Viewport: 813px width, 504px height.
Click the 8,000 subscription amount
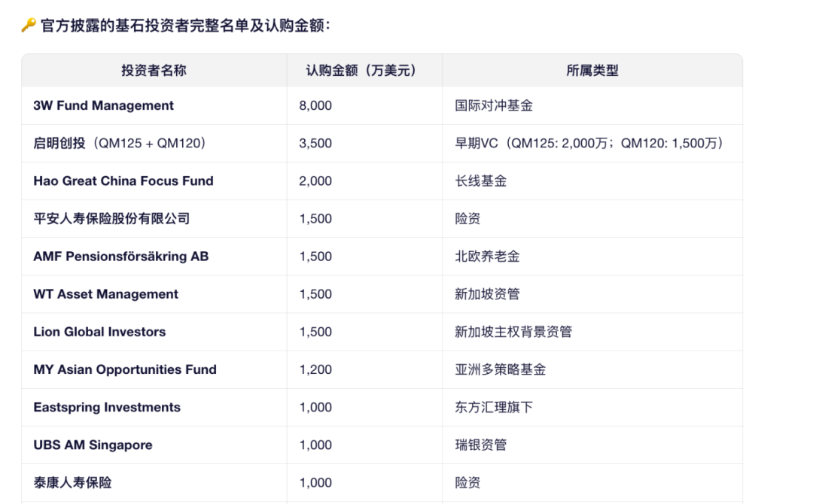pos(315,106)
